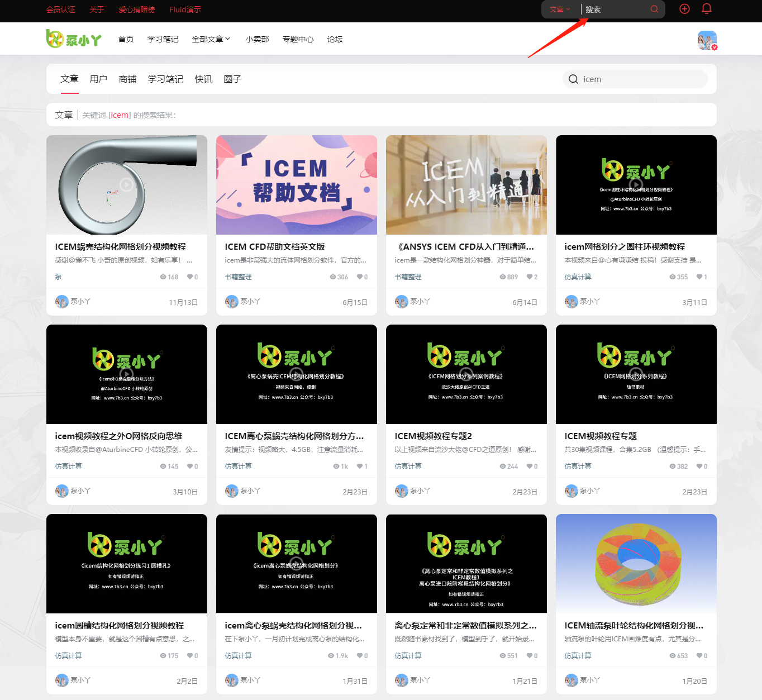Open your profile avatar in the navbar
This screenshot has height=700, width=762.
(x=706, y=40)
